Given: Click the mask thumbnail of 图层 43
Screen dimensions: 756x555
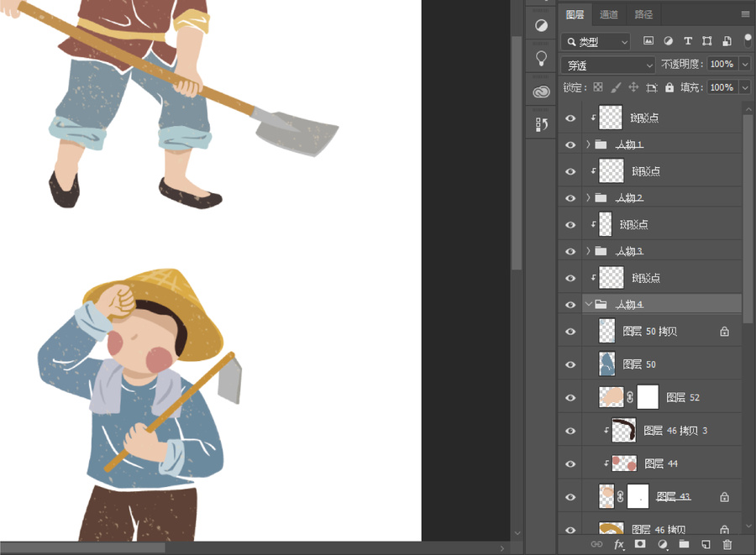Looking at the screenshot, I should coord(638,497).
